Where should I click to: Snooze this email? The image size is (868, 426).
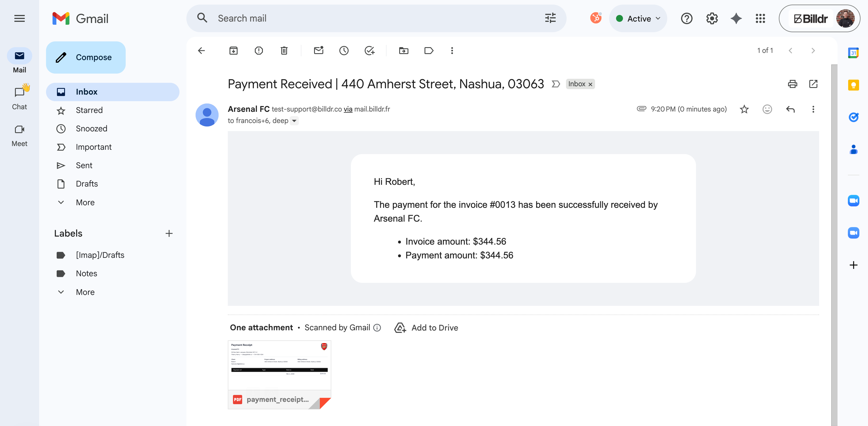(344, 51)
